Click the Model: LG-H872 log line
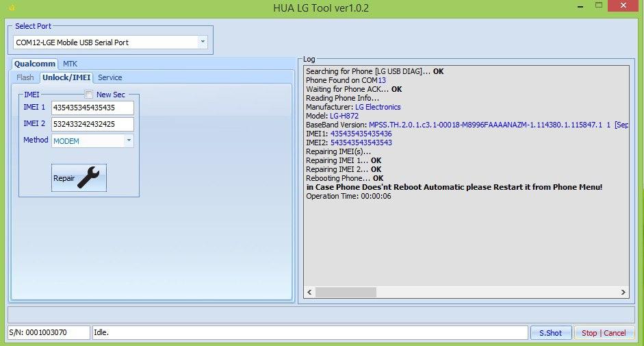 click(x=333, y=116)
